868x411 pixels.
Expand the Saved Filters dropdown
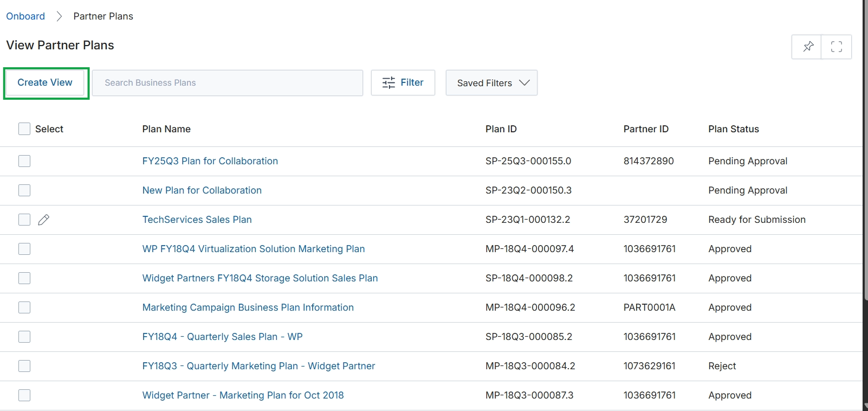pyautogui.click(x=491, y=82)
